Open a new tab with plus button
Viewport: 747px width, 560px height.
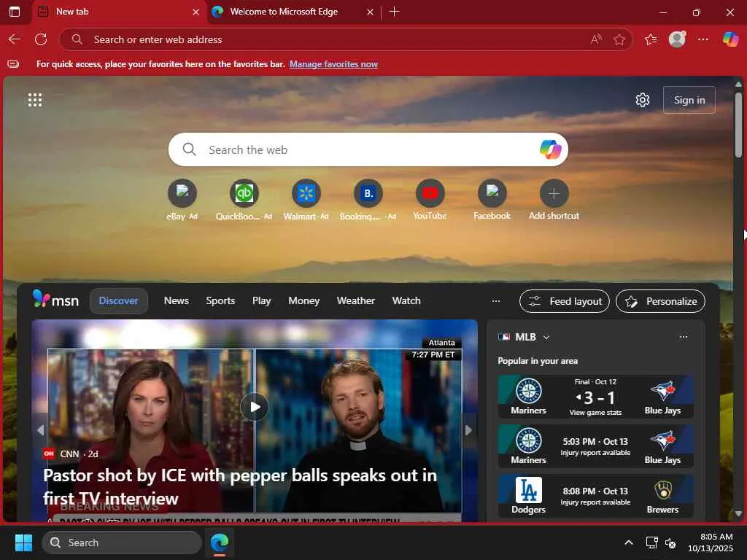pos(394,12)
